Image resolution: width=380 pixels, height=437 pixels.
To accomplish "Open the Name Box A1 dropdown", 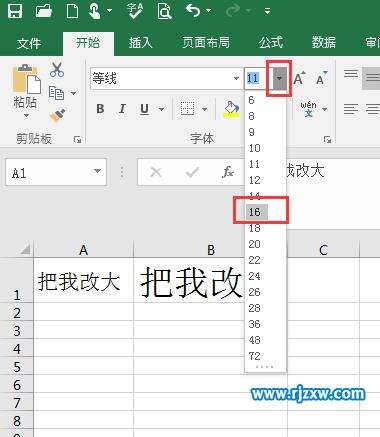I will (x=97, y=171).
